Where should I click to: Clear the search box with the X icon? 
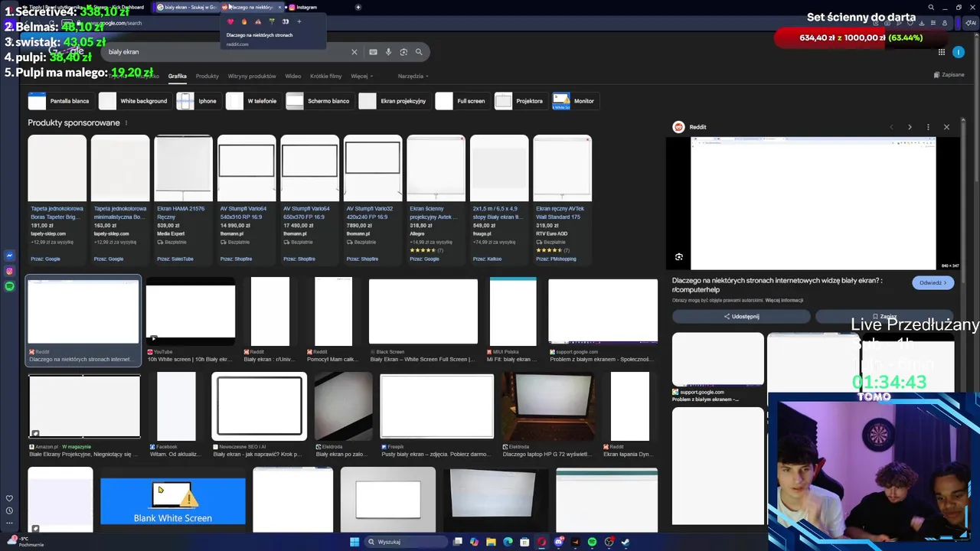[354, 52]
